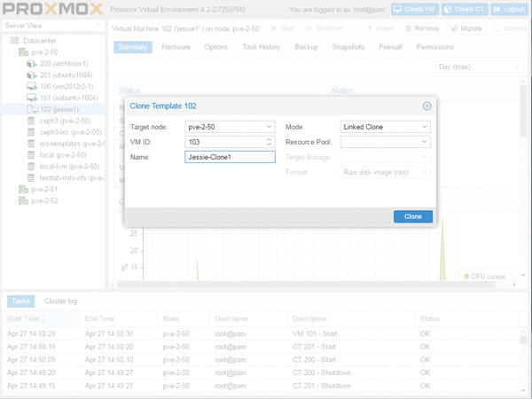532x399 pixels.
Task: Click storage icon for local (pve-2-50)
Action: tap(31, 155)
